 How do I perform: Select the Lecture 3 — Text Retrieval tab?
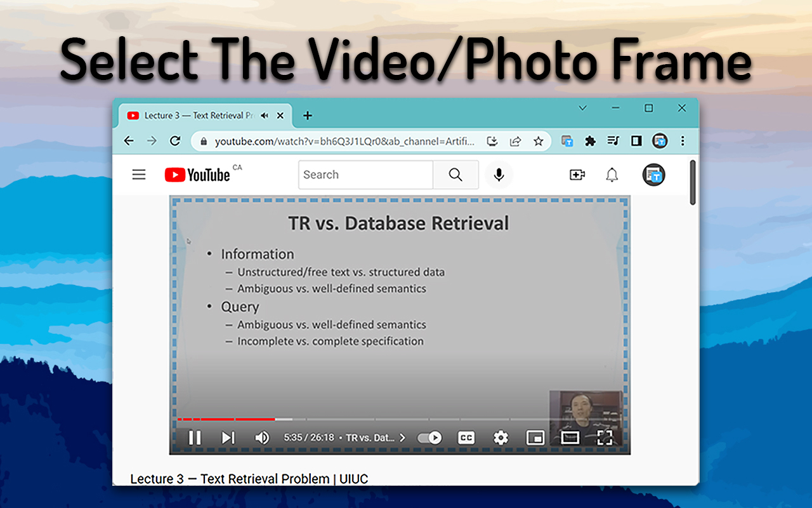pyautogui.click(x=206, y=116)
